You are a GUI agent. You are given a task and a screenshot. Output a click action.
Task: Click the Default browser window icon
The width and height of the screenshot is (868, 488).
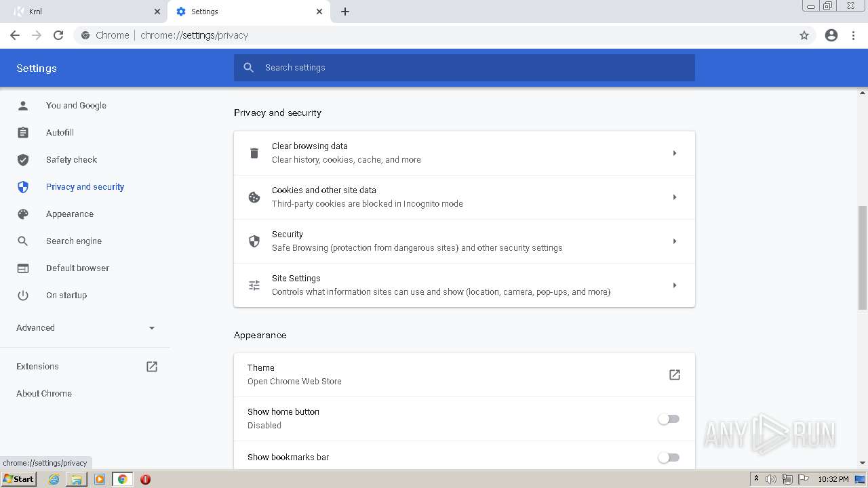coord(23,268)
